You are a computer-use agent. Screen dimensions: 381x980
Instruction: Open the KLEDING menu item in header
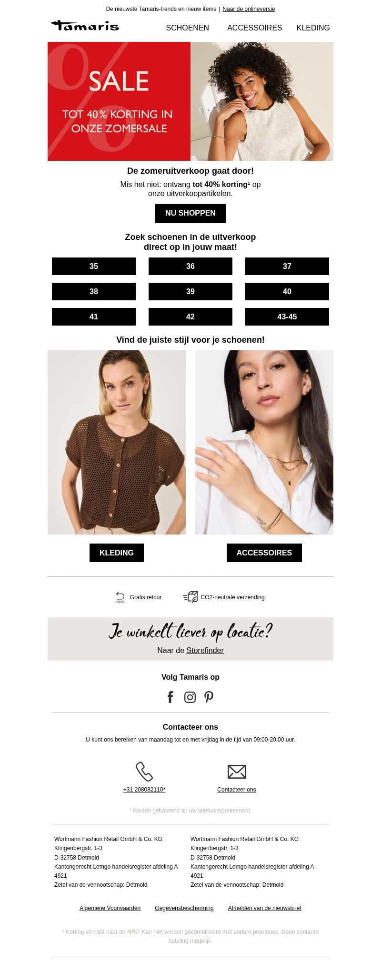point(313,28)
